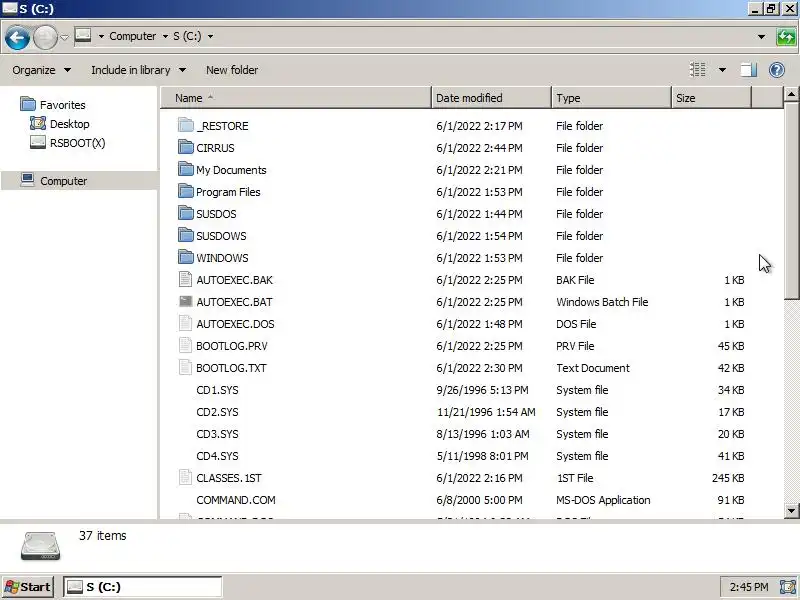
Task: Select the BOOTLOG.PRV file icon
Action: (x=186, y=345)
